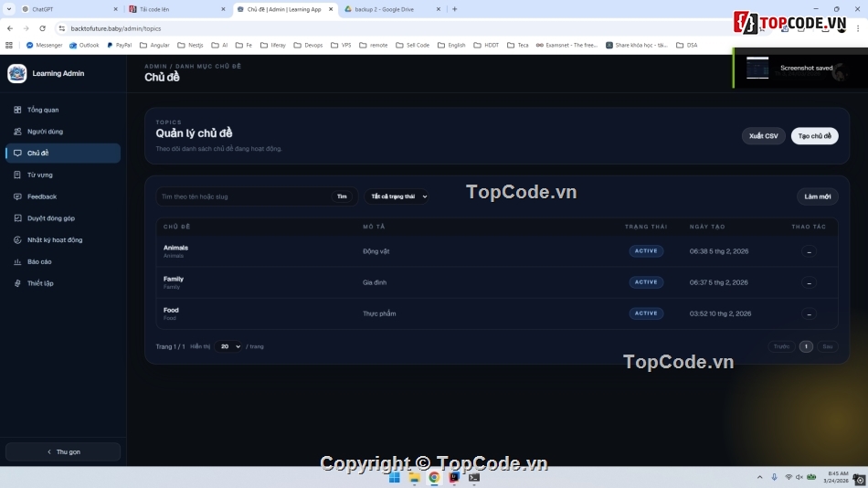Click the Tạo chủ đề button
This screenshot has width=868, height=488.
(814, 136)
